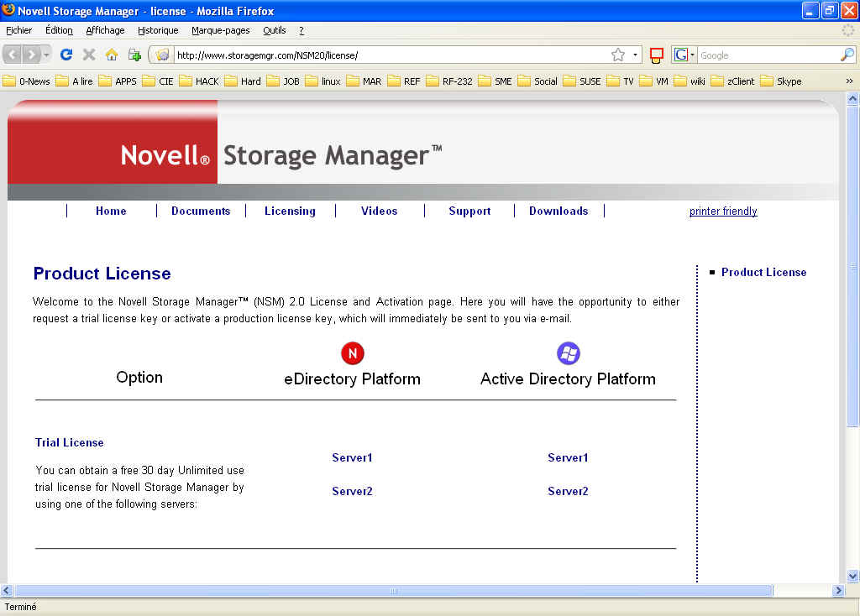Click the Forward arrow navigation button
The image size is (860, 616).
tap(31, 55)
